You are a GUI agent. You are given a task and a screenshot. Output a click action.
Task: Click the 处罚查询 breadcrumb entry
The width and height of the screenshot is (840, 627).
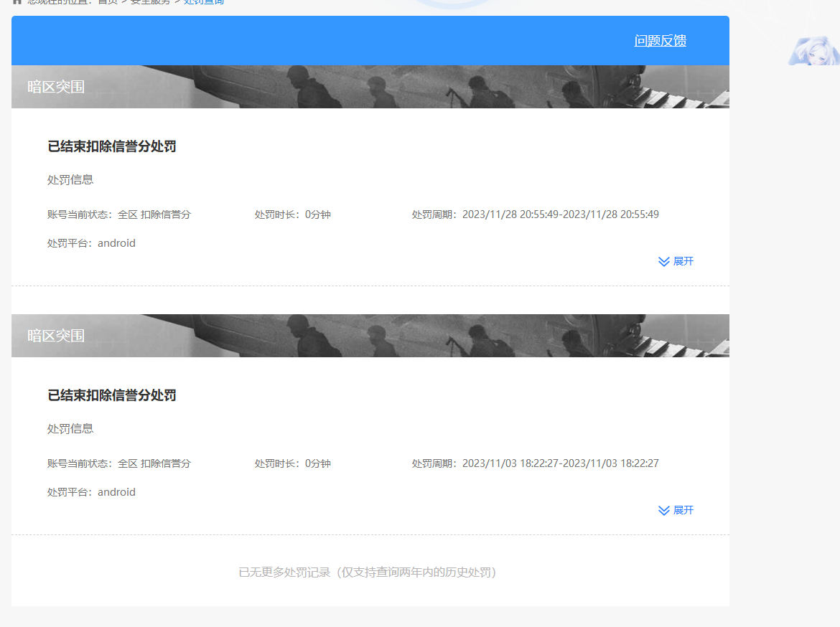pyautogui.click(x=203, y=2)
